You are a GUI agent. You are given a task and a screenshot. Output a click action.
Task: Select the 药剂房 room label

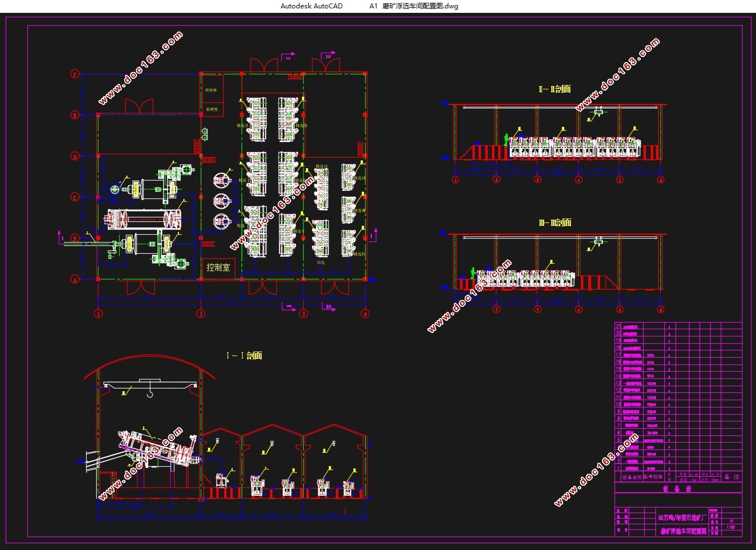click(x=211, y=90)
